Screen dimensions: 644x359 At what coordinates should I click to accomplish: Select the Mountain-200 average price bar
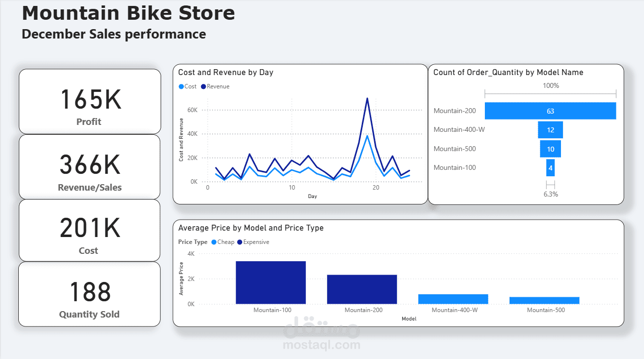[362, 289]
